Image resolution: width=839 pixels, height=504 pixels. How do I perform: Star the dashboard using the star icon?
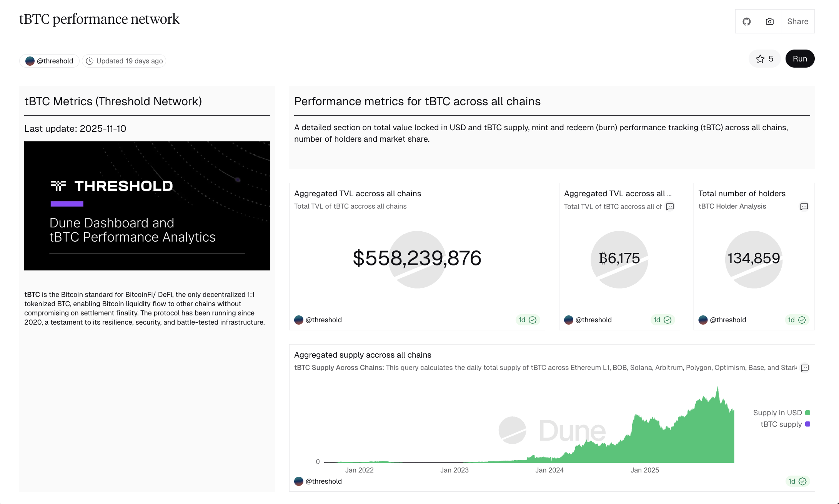click(x=760, y=58)
